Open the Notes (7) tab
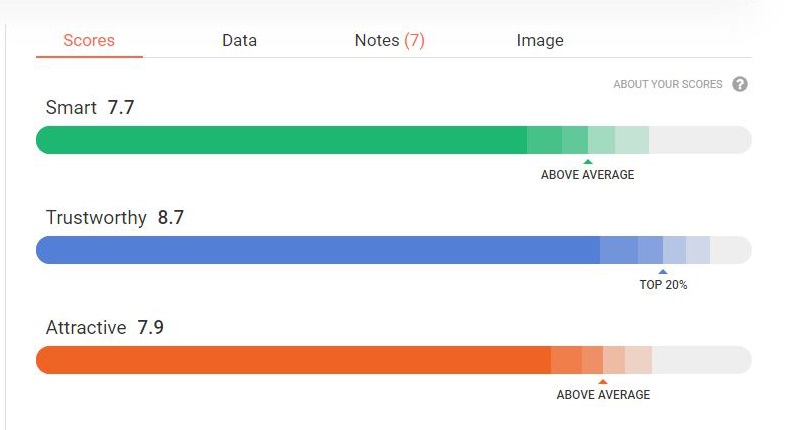This screenshot has height=430, width=790. pyautogui.click(x=389, y=40)
